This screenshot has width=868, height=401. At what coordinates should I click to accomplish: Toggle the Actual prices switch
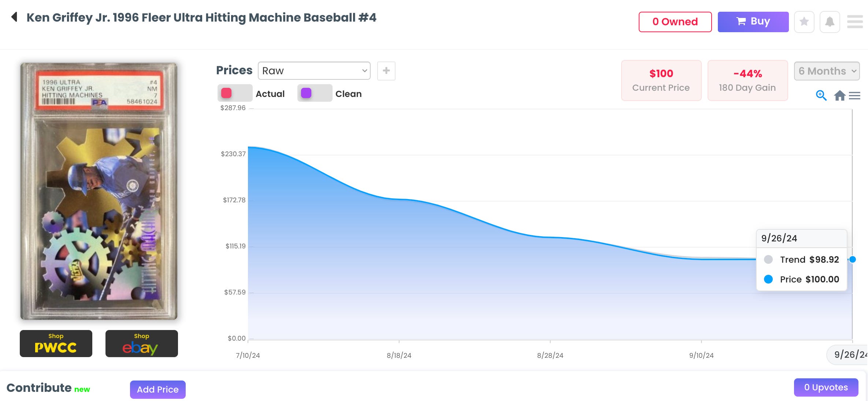pos(235,93)
